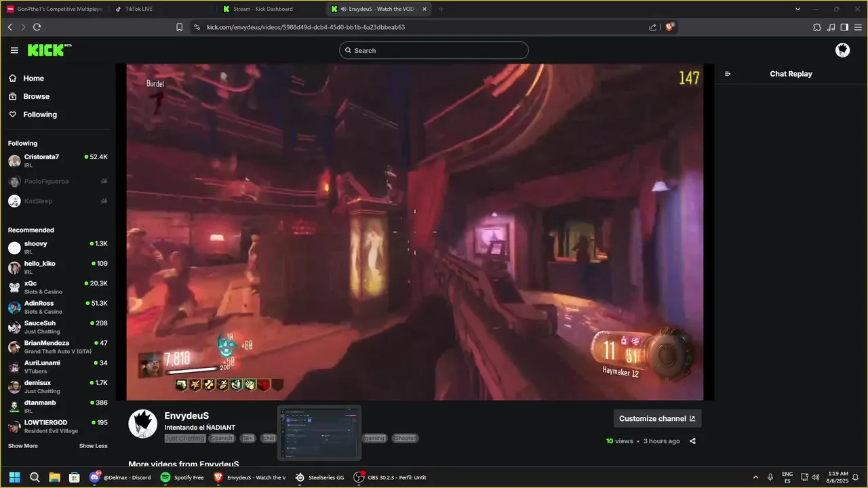The image size is (868, 488).
Task: Open a new browser tab
Action: [x=441, y=9]
